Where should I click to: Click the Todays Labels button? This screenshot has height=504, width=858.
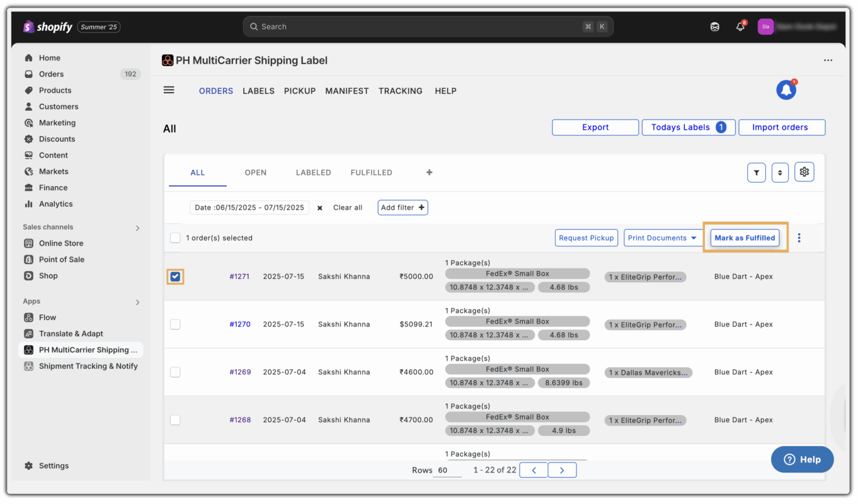pyautogui.click(x=689, y=127)
